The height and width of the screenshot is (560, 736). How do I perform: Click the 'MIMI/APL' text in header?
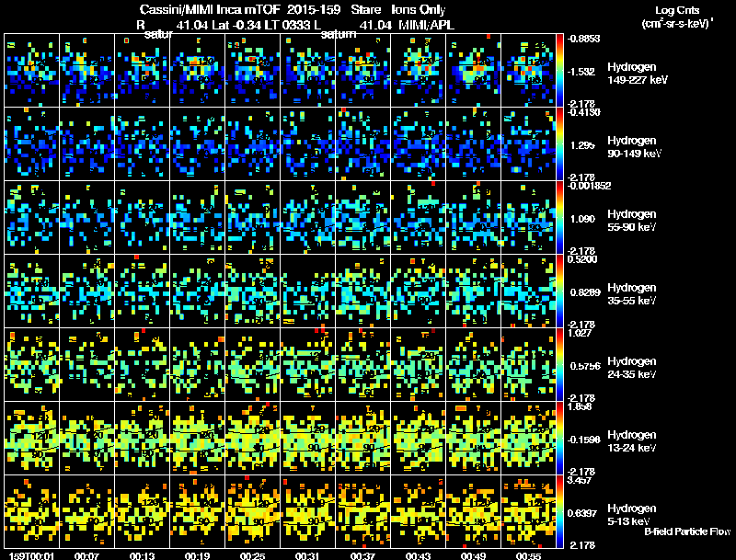pyautogui.click(x=427, y=25)
